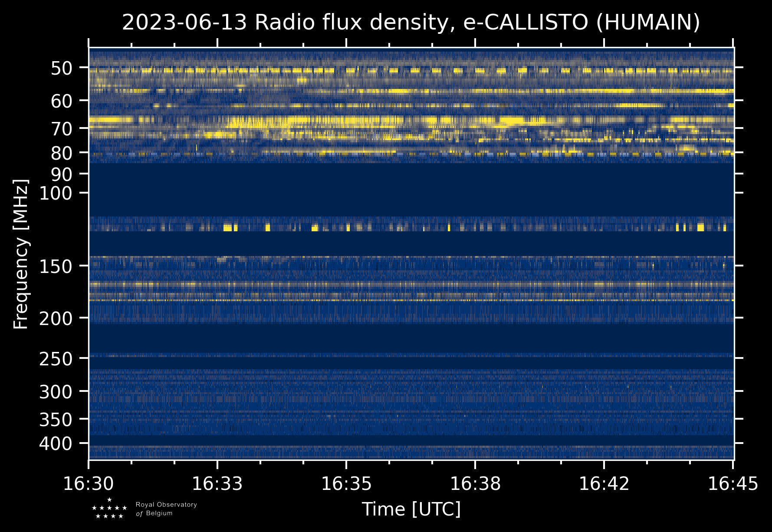Click the 16:30 time tick label
The image size is (772, 532).
[89, 484]
